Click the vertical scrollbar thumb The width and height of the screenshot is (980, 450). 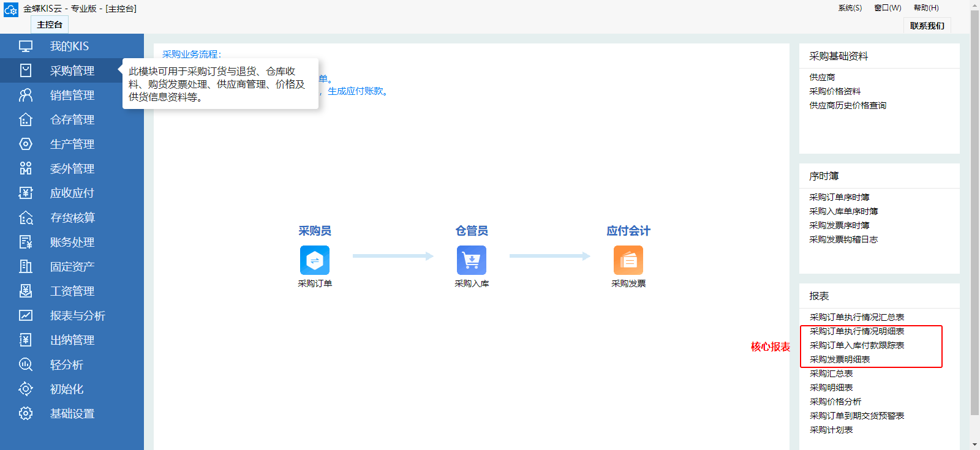974,212
